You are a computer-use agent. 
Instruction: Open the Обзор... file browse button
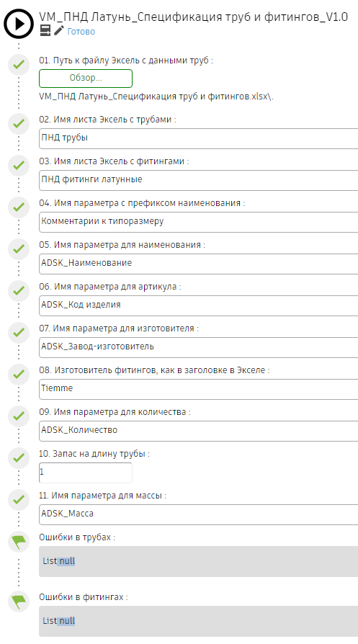pos(86,79)
